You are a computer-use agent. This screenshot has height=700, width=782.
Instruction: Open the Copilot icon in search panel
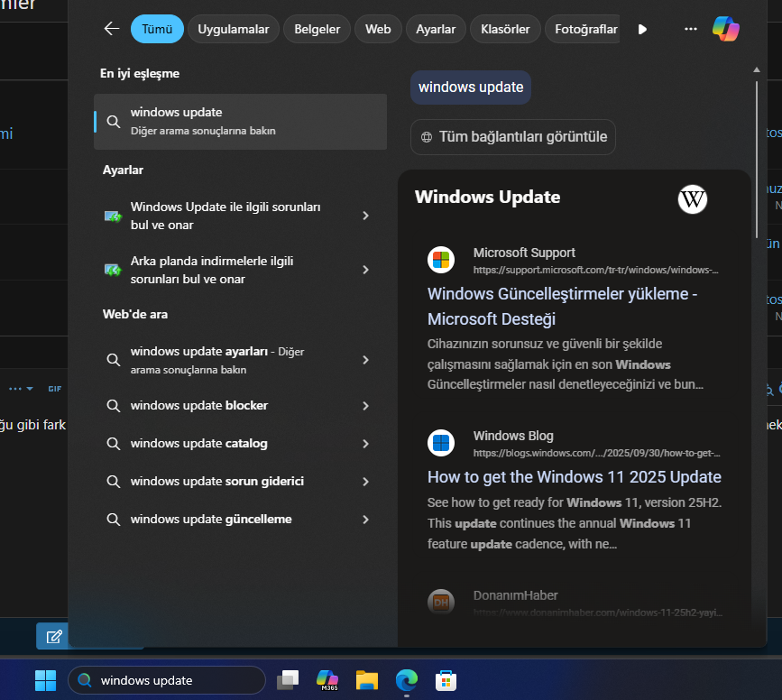pos(726,29)
